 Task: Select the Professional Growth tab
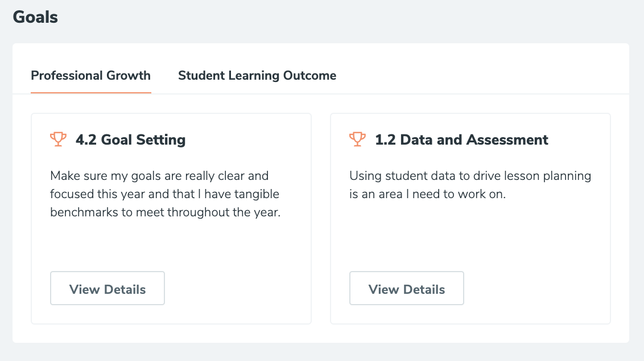point(91,76)
